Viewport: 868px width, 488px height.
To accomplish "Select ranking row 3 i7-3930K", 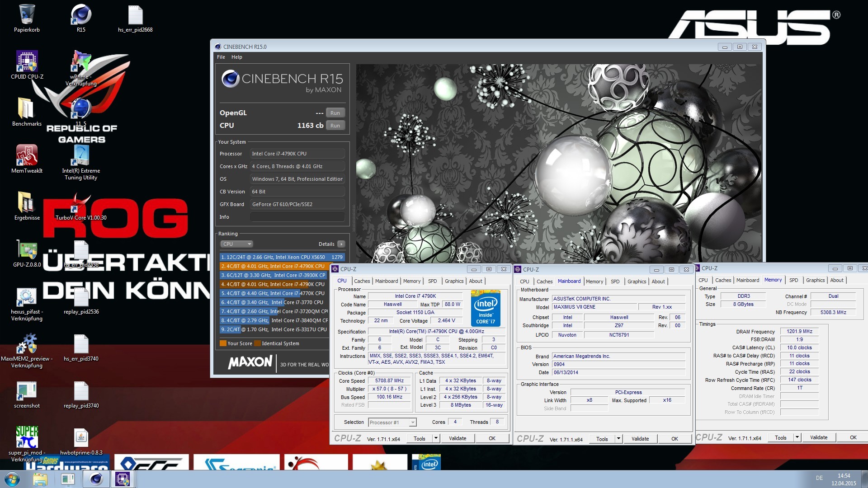I will point(274,275).
